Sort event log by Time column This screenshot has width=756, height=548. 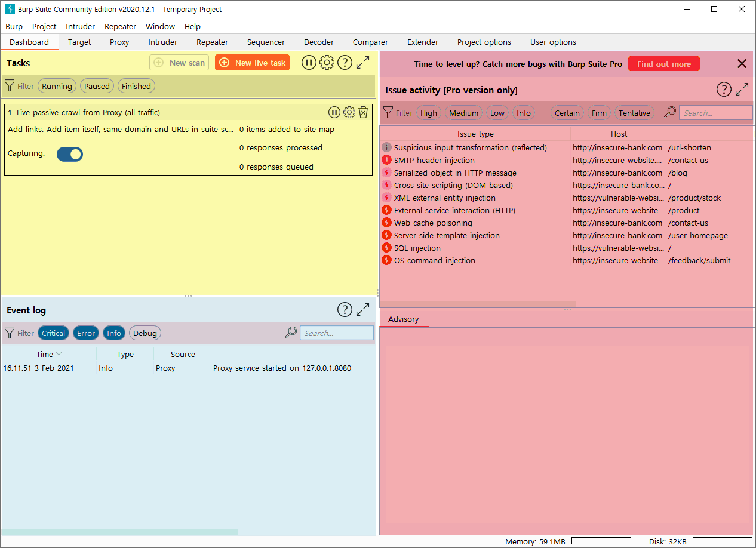tap(48, 354)
